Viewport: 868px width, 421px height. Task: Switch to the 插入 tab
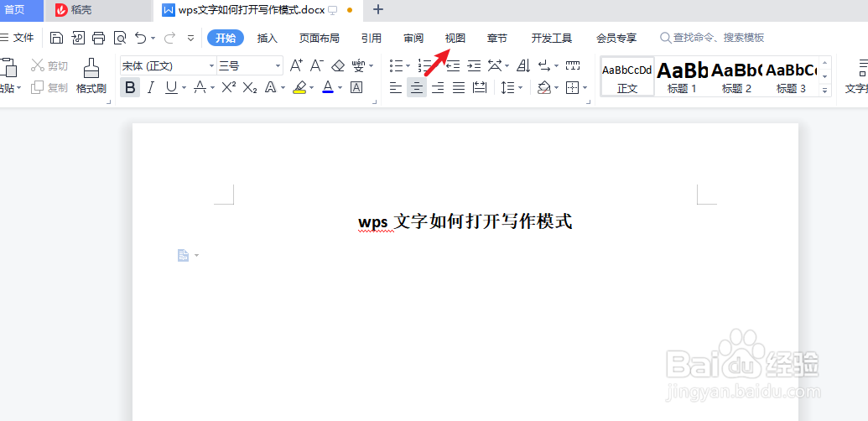click(x=268, y=39)
